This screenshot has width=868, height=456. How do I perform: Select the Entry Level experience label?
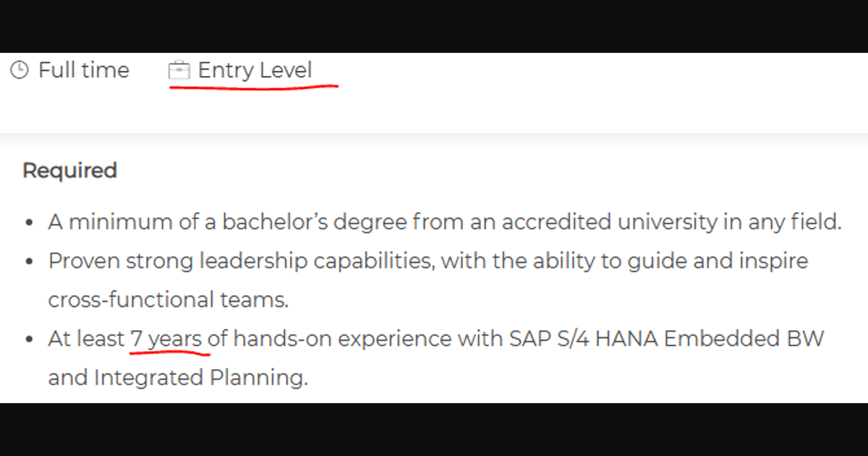click(x=255, y=70)
